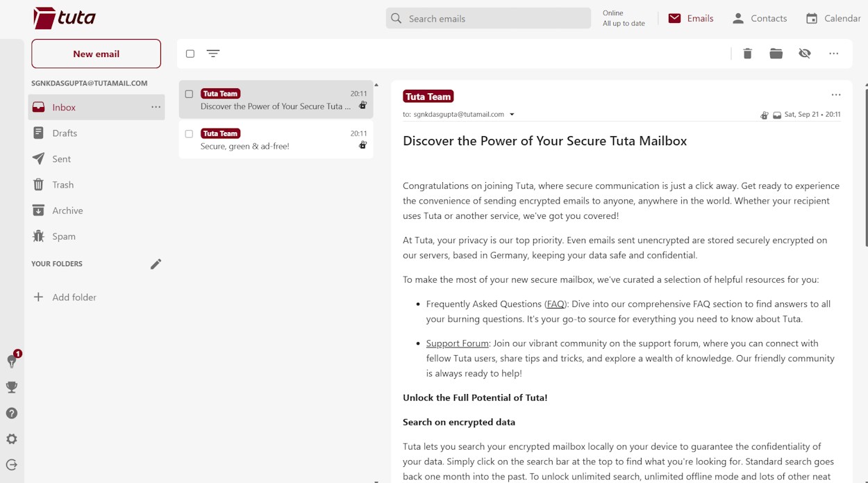The image size is (868, 483).
Task: Open the opened email's more actions menu
Action: pyautogui.click(x=836, y=95)
